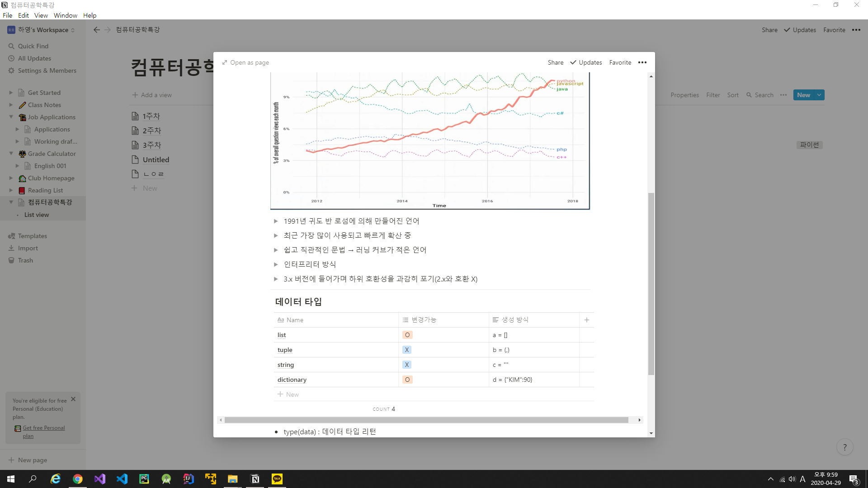Expand the Class Notes tree item

[11, 105]
